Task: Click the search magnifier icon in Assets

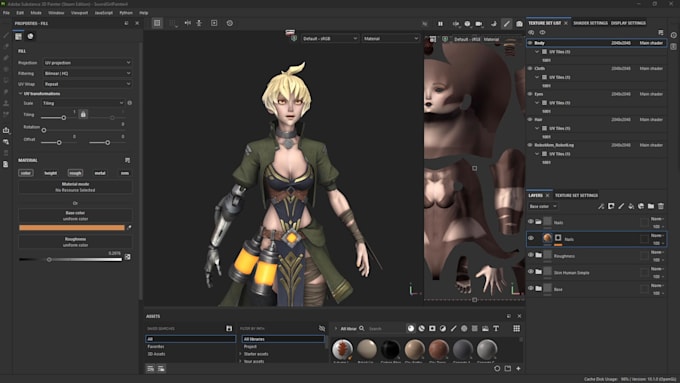Action: pos(362,329)
